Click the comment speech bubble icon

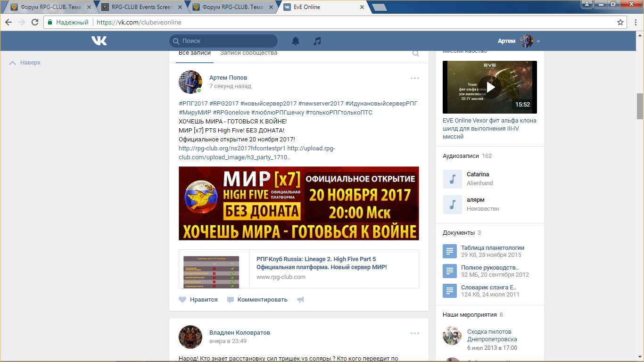(x=231, y=300)
